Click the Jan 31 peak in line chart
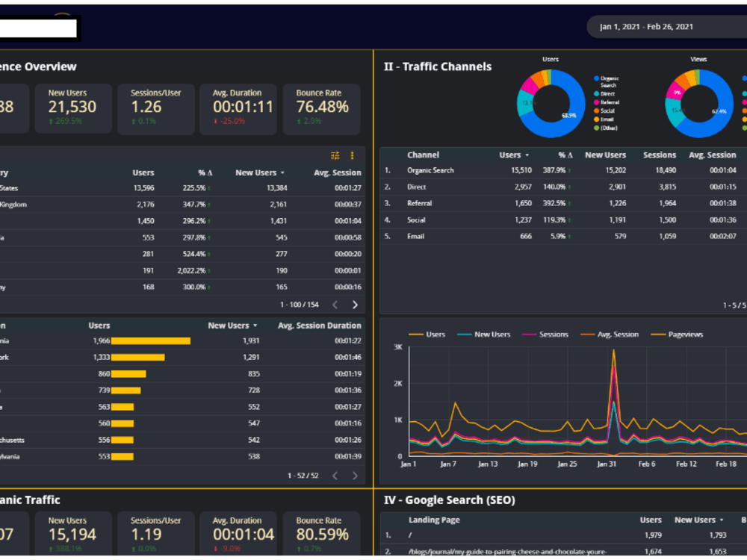Screen dimensions: 747x560 coord(613,352)
